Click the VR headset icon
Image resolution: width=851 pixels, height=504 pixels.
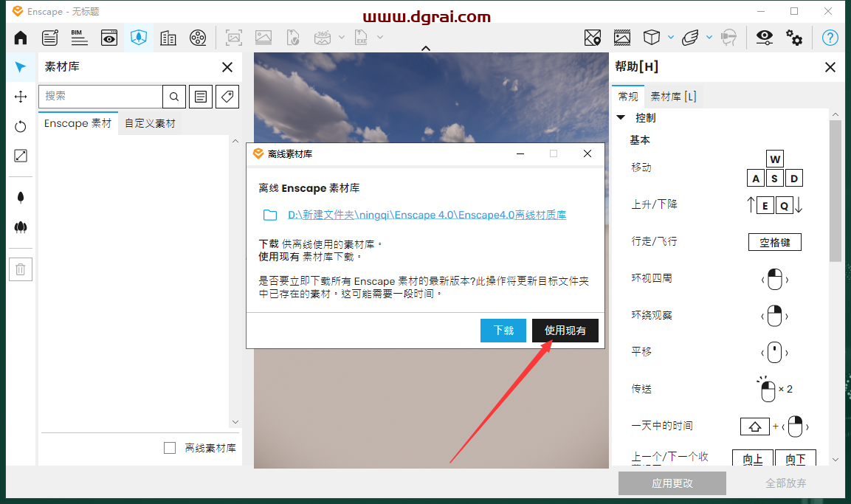(x=729, y=38)
